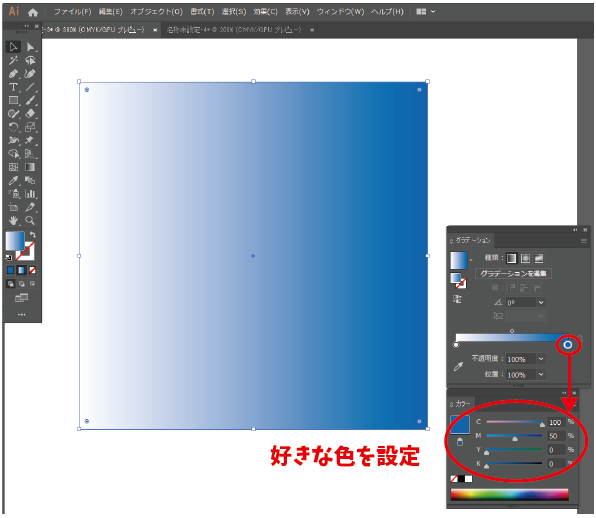This screenshot has width=596, height=518.
Task: Click the グラデーションを編集 button
Action: pos(513,274)
